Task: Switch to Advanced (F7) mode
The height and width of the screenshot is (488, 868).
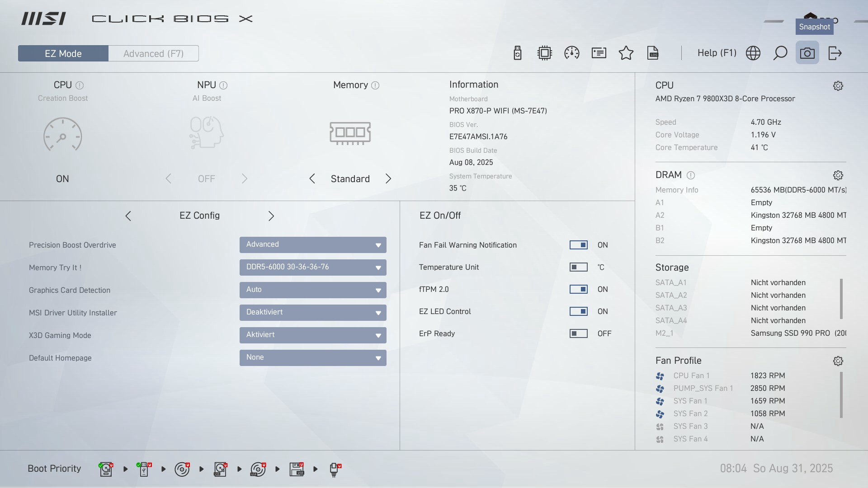Action: 154,53
